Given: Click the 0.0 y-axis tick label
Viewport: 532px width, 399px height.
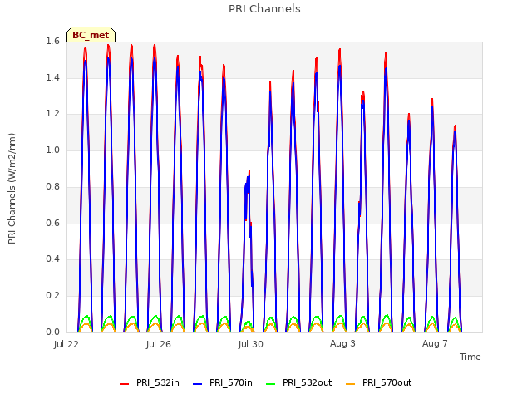Looking at the screenshot, I should click(52, 332).
